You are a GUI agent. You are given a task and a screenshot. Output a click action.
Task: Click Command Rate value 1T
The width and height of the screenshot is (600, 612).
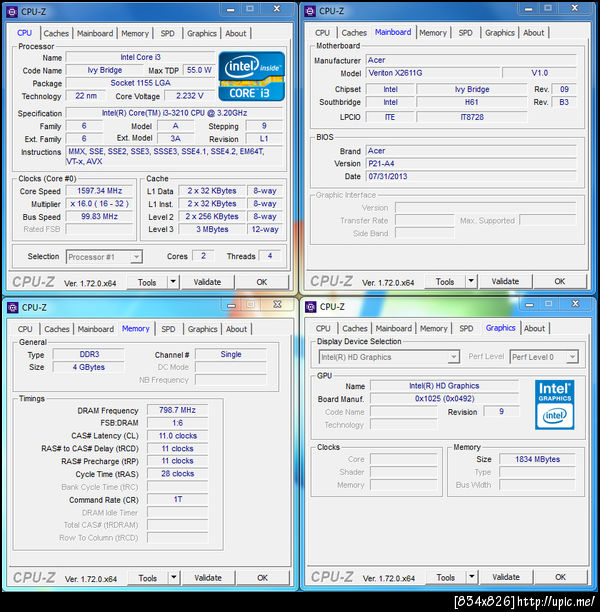pos(178,500)
